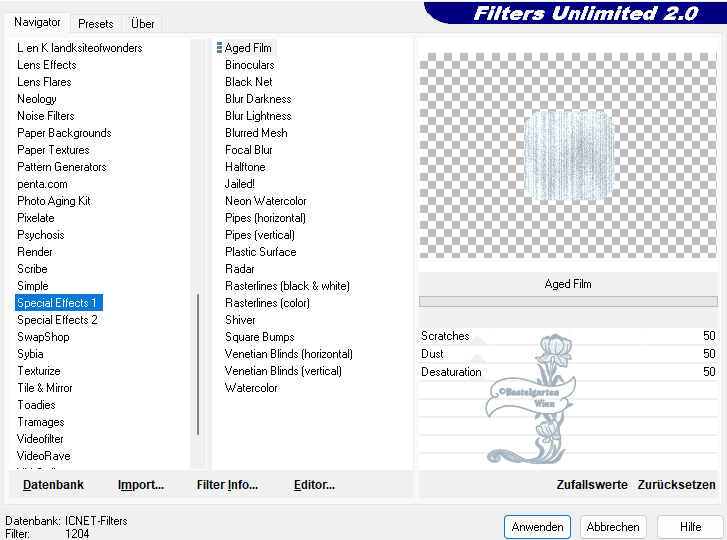Click the Datenbank button
This screenshot has width=727, height=540.
[x=53, y=485]
